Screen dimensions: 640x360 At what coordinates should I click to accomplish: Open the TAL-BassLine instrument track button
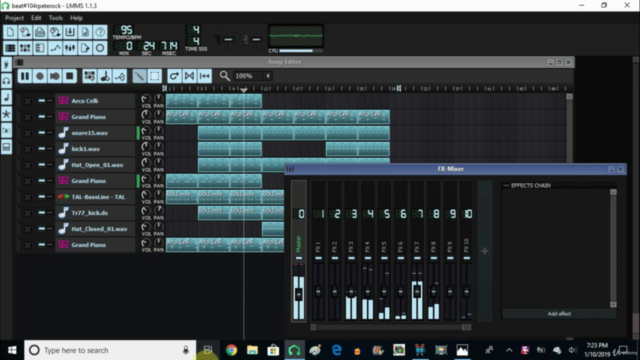click(95, 197)
